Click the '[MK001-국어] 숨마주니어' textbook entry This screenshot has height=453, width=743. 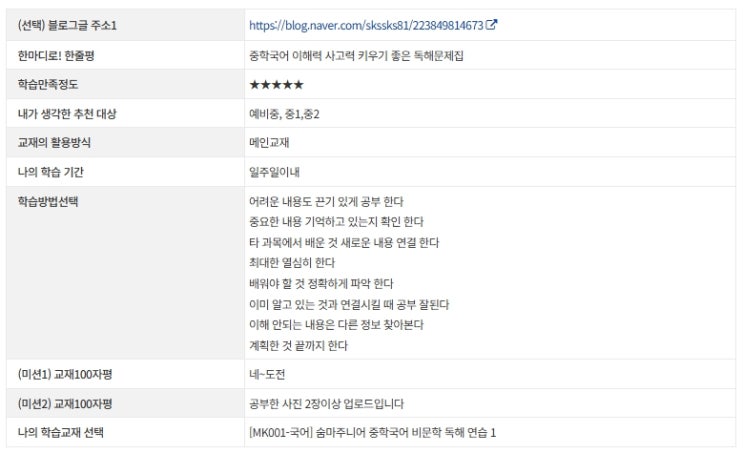point(372,432)
